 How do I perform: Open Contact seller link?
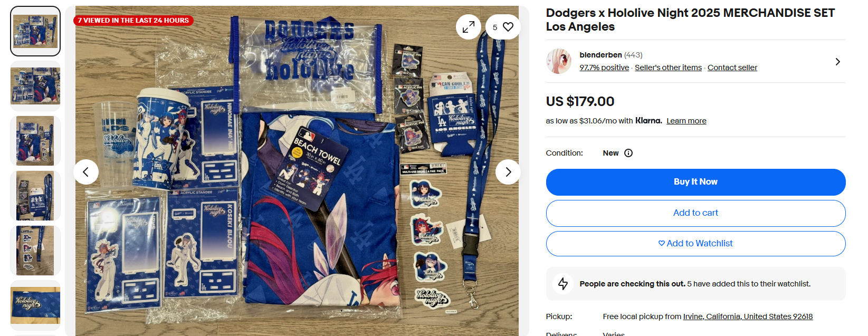point(732,68)
